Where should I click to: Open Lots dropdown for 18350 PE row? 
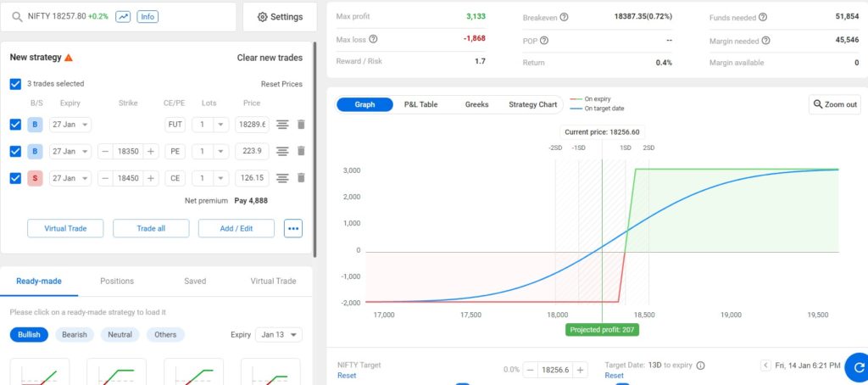(x=210, y=151)
